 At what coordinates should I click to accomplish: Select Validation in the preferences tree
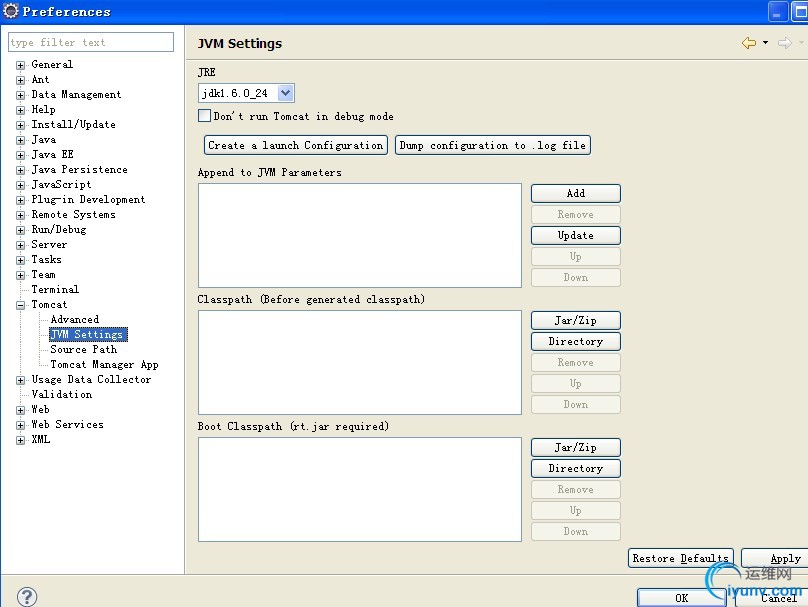pos(62,394)
